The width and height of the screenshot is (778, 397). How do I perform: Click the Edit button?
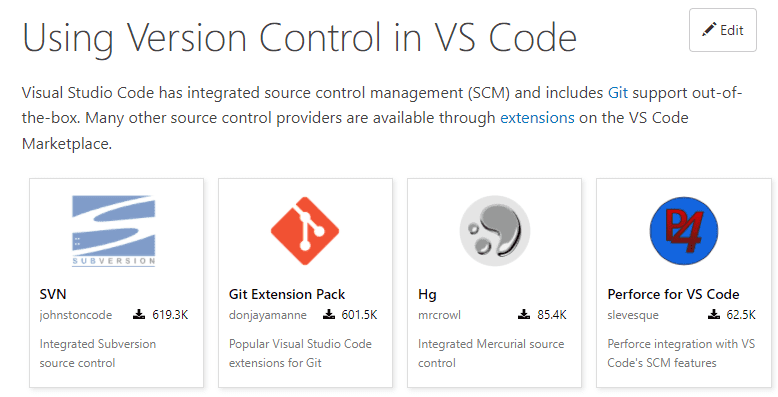click(x=723, y=30)
